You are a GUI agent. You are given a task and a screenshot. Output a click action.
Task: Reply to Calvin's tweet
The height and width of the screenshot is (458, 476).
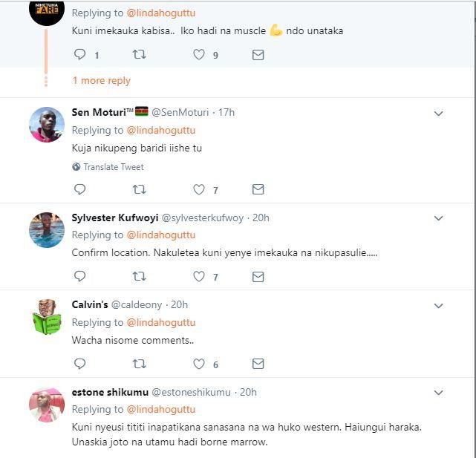80,364
